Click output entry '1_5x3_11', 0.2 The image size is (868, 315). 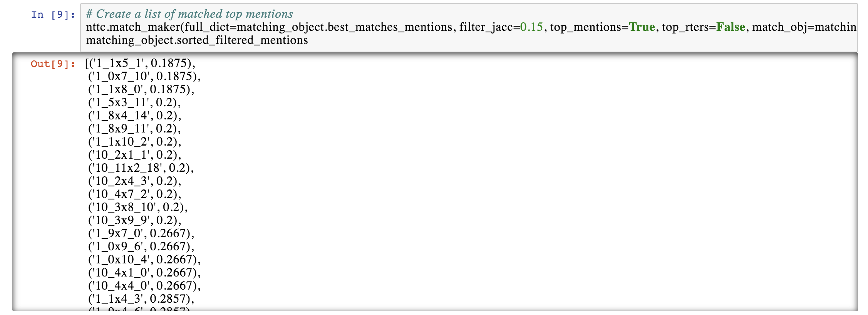click(134, 102)
